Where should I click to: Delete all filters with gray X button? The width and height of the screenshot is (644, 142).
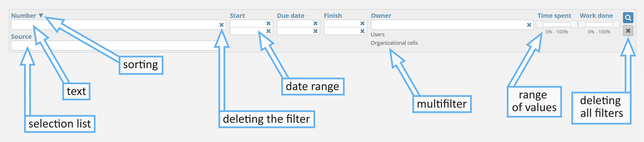point(628,31)
